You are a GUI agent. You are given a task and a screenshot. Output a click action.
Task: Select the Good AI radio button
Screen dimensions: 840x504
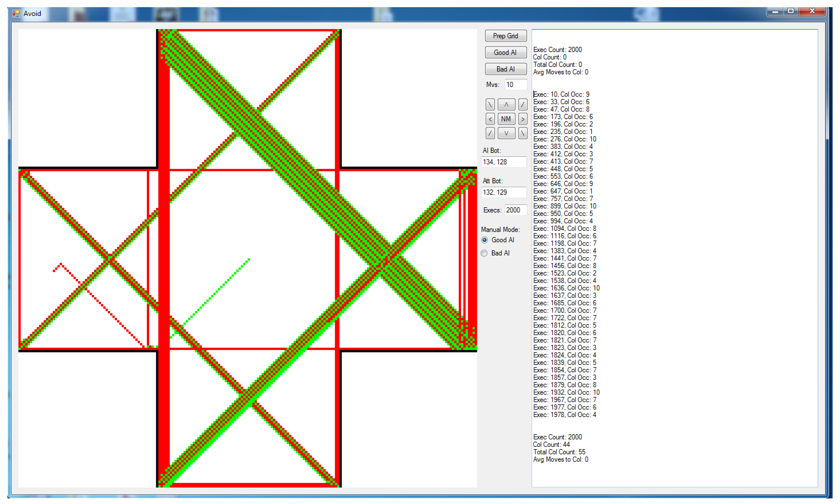485,240
